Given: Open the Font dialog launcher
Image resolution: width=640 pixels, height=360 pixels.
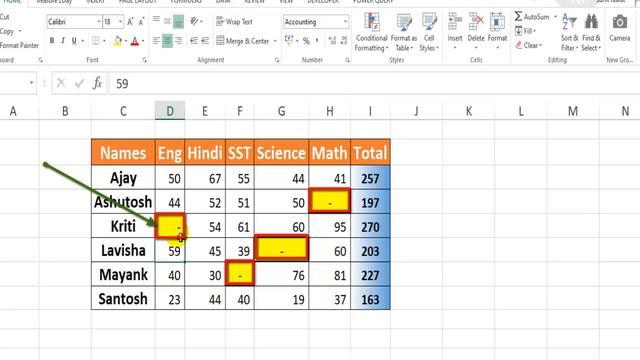Looking at the screenshot, I should (144, 60).
